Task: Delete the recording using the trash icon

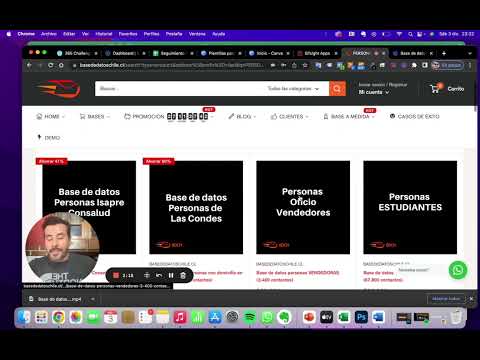Action: pos(183,275)
